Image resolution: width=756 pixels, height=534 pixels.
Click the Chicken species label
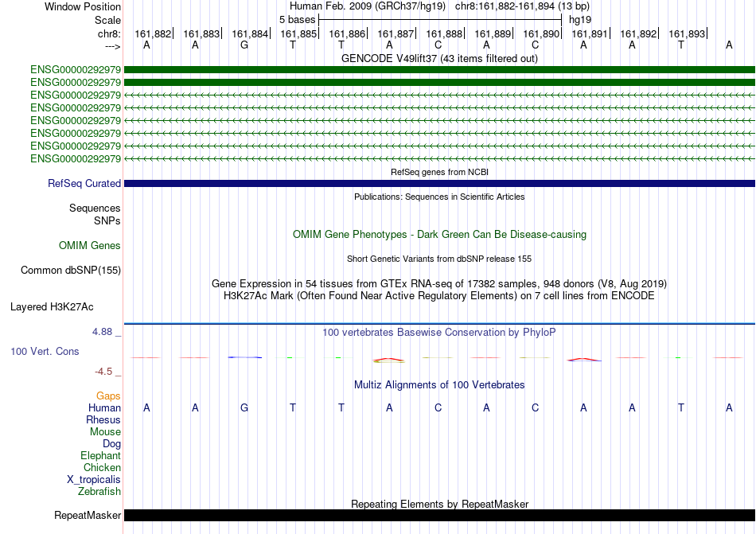(102, 467)
